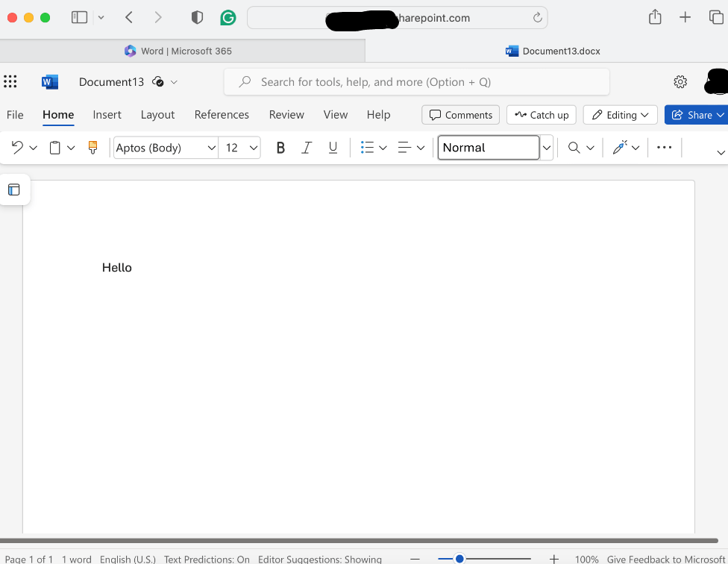This screenshot has height=564, width=728.
Task: Click the zoom slider handle
Action: point(459,559)
